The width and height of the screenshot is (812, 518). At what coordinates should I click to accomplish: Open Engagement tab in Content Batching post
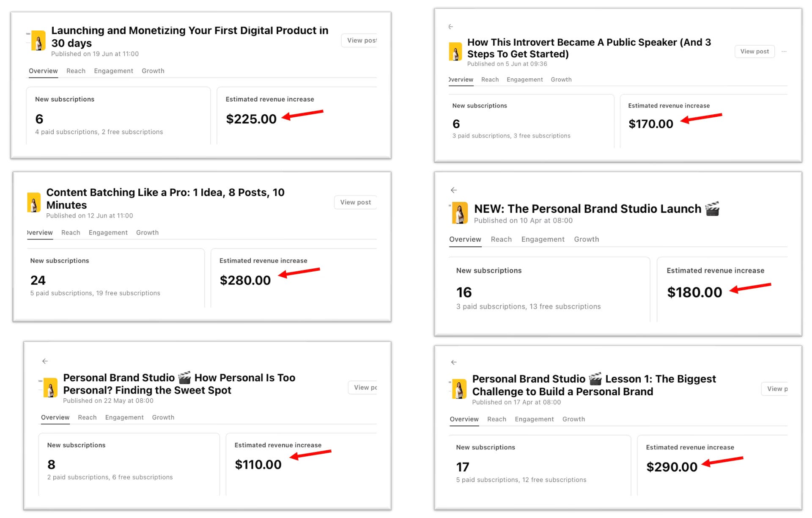[108, 233]
